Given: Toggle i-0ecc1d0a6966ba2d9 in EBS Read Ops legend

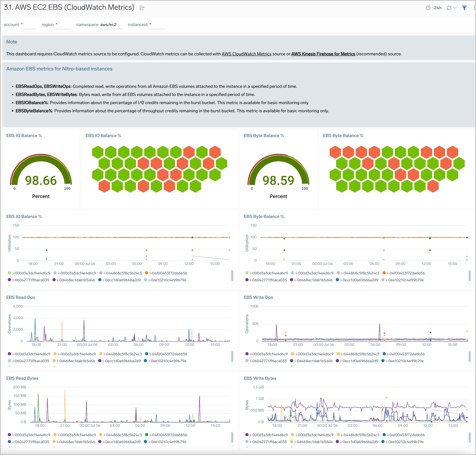Looking at the screenshot, I should coord(119,361).
